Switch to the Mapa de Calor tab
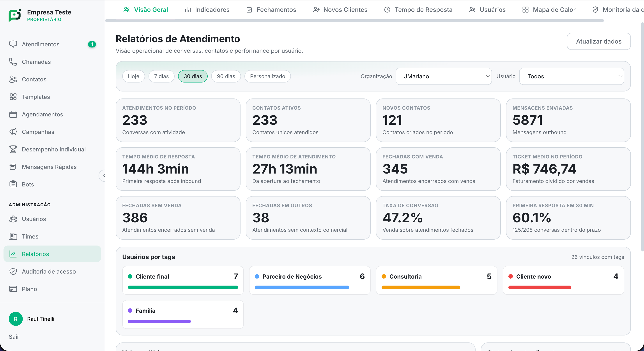 tap(549, 9)
